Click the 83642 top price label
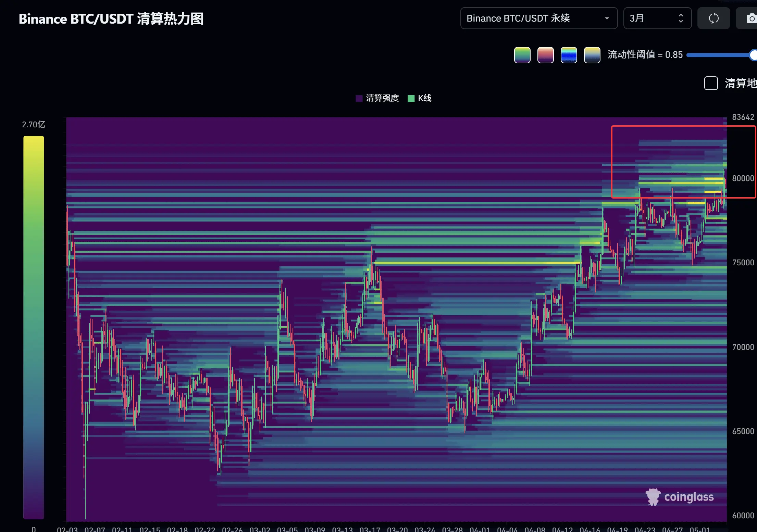Viewport: 757px width, 532px height. 743,117
